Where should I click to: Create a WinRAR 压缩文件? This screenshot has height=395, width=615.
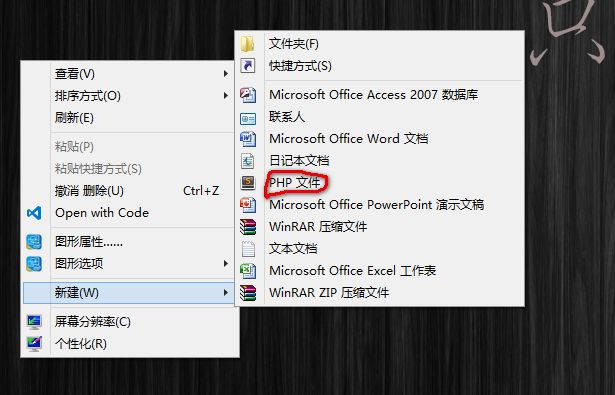[x=380, y=227]
